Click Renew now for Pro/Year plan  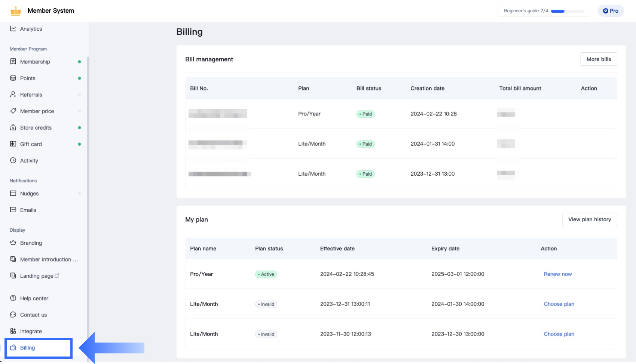click(557, 274)
